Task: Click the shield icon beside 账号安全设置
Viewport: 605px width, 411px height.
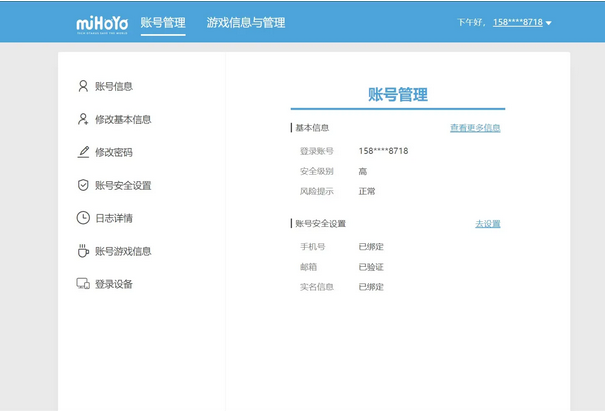Action: 83,185
